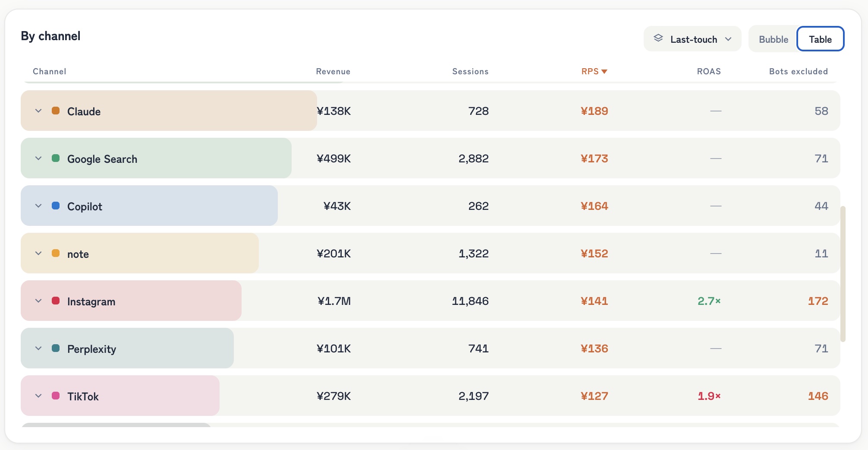
Task: Click the RPS descending sort arrow
Action: 604,72
